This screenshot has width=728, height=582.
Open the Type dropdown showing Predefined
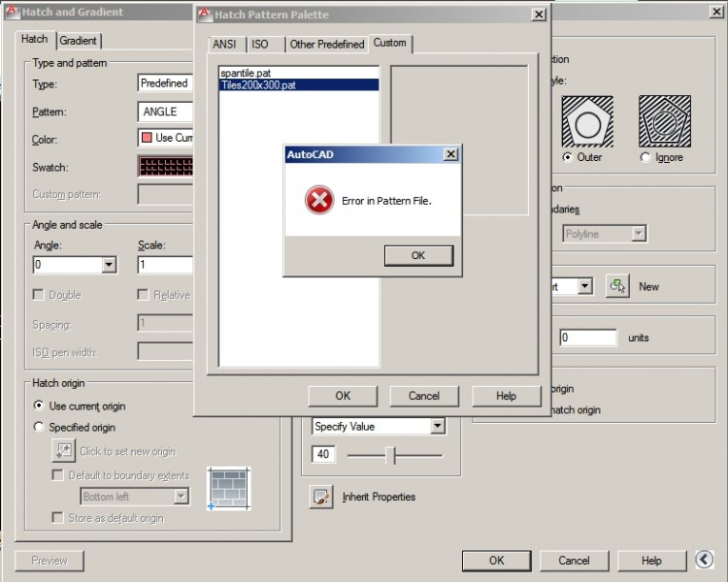pyautogui.click(x=165, y=83)
